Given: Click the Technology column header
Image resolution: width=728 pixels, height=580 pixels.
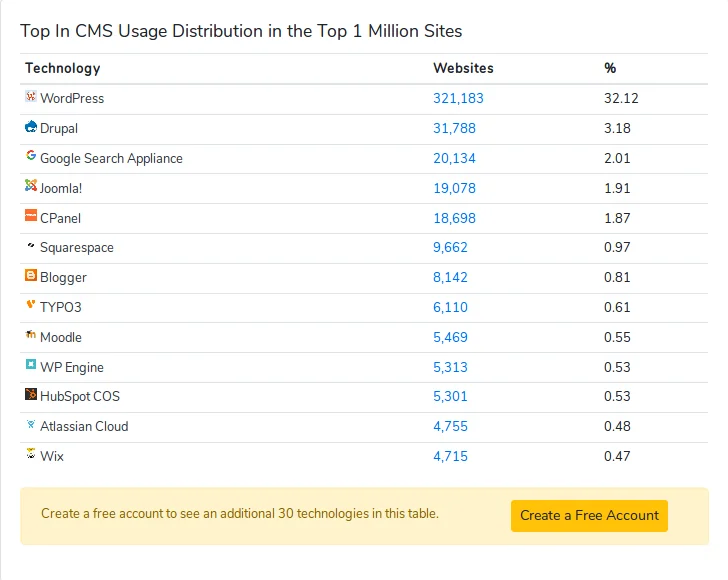Looking at the screenshot, I should (x=63, y=68).
